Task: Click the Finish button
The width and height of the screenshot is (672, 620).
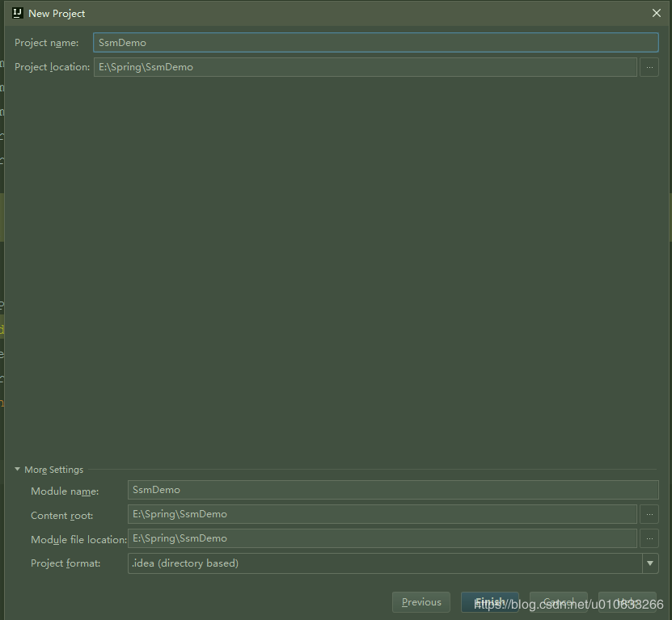Action: pyautogui.click(x=490, y=601)
